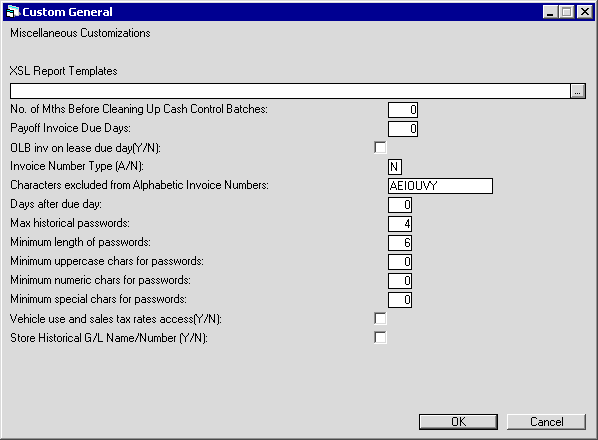This screenshot has height=440, width=598.
Task: Edit the Minimum length of passwords field
Action: 400,243
